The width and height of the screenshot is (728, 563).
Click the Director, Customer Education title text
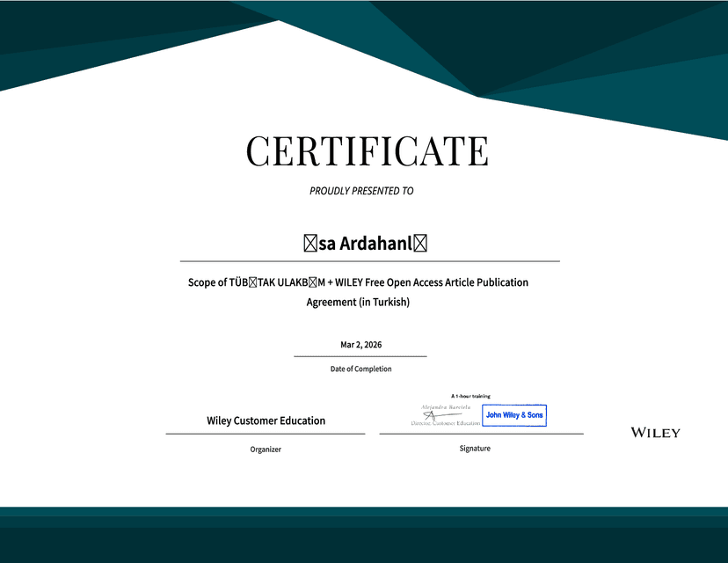click(445, 423)
